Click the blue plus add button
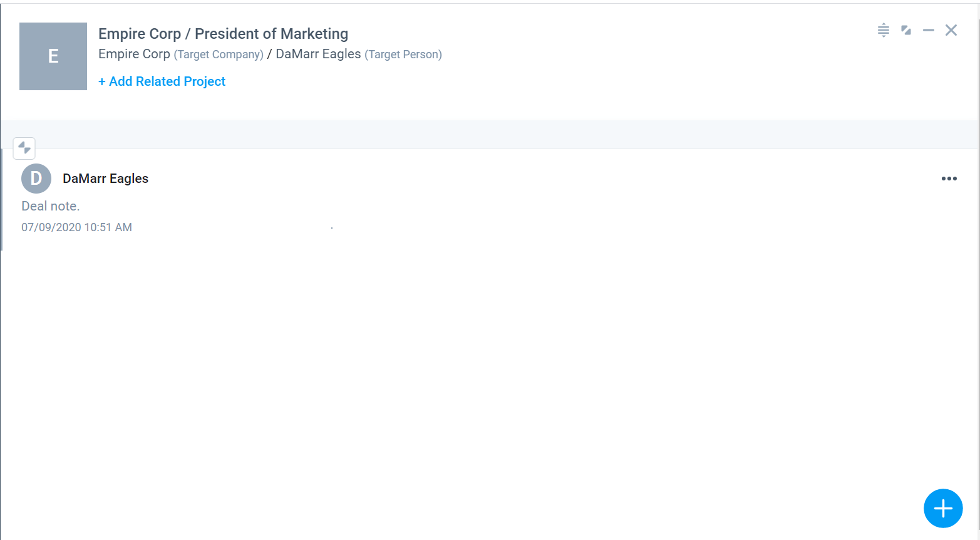 (942, 508)
